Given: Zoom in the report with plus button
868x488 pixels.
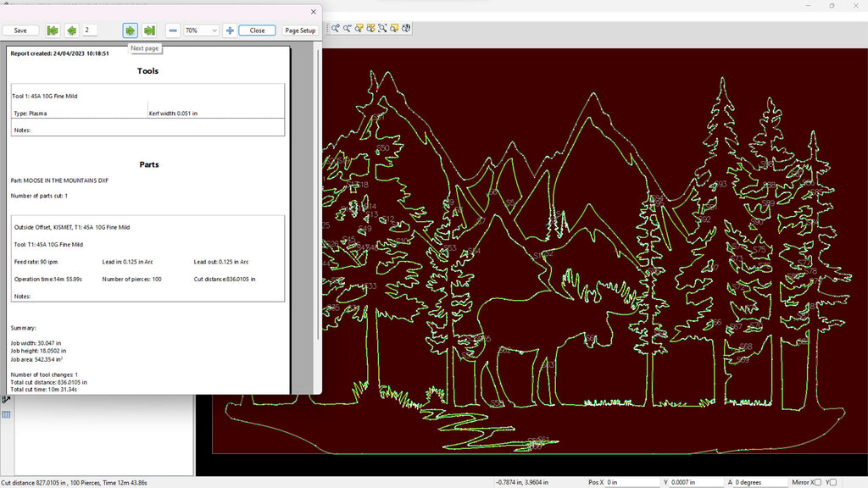Looking at the screenshot, I should (230, 30).
